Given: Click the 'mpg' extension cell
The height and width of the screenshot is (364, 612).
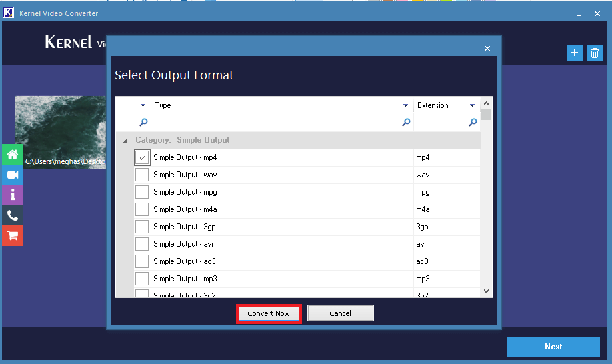Looking at the screenshot, I should (x=447, y=192).
